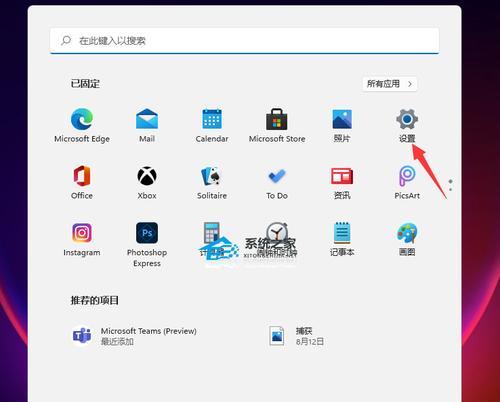Open the Alarms and Clock app
This screenshot has height=402, width=500.
277,239
